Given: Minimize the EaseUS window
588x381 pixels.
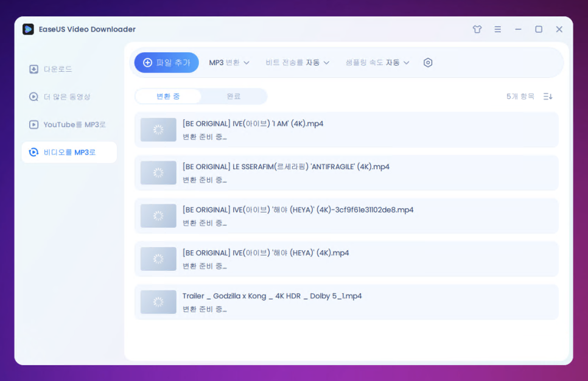Looking at the screenshot, I should click(518, 29).
